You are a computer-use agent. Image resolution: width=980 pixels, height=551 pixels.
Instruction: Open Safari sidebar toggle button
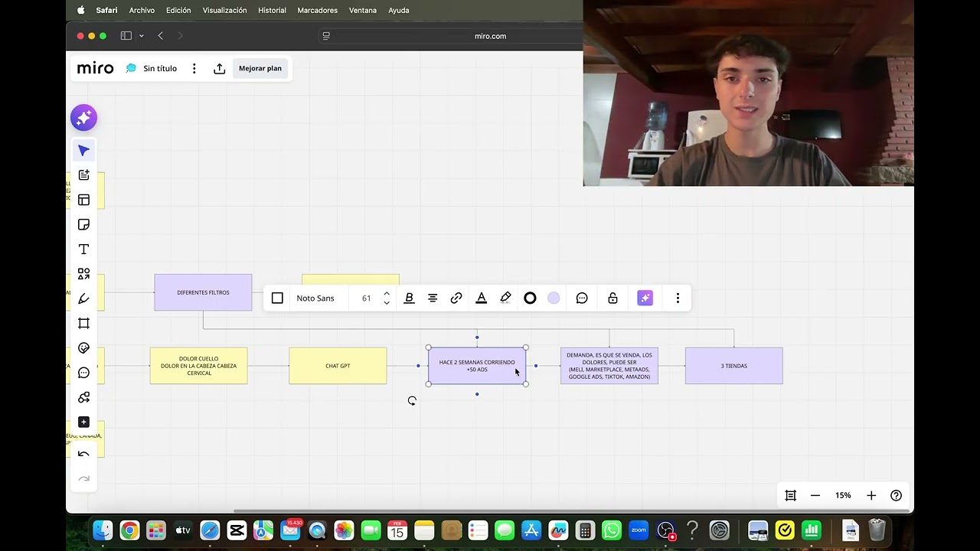point(126,36)
